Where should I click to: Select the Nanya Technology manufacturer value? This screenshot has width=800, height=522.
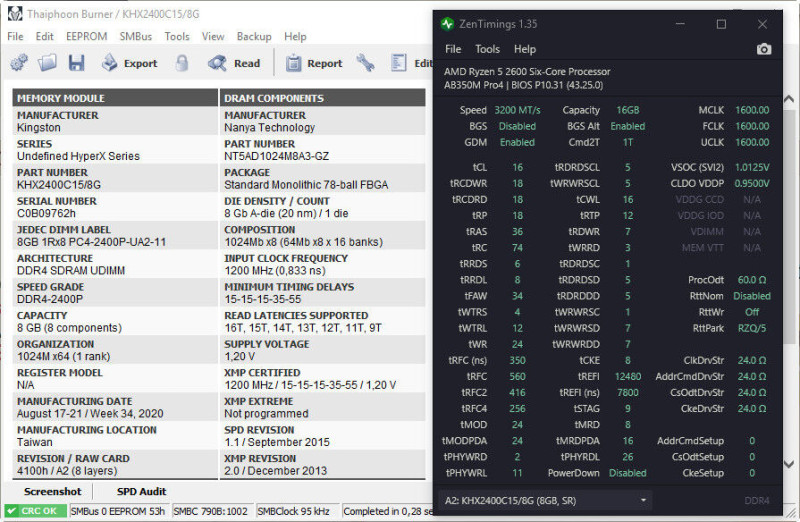point(269,128)
